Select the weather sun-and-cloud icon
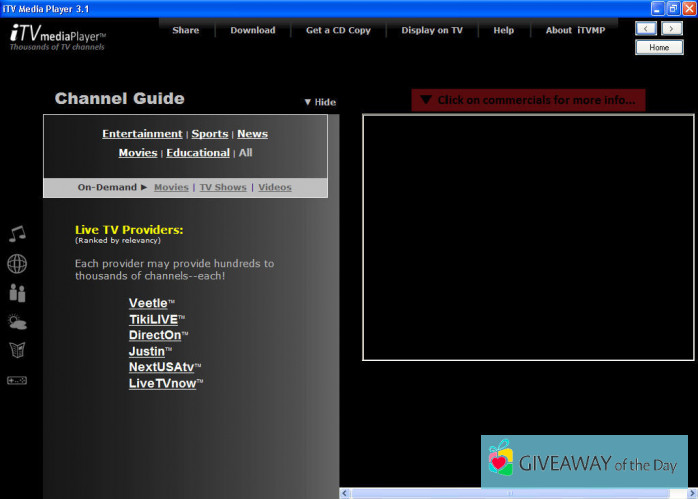 tap(17, 322)
